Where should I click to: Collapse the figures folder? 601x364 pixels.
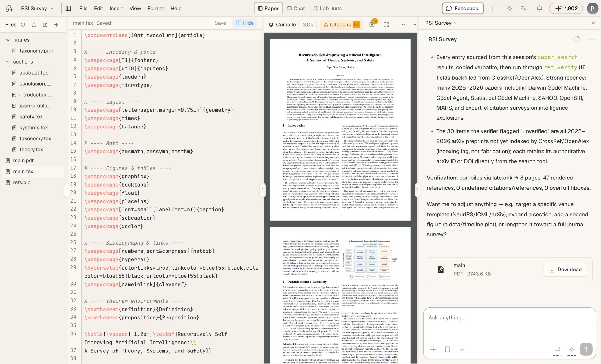(x=8, y=40)
